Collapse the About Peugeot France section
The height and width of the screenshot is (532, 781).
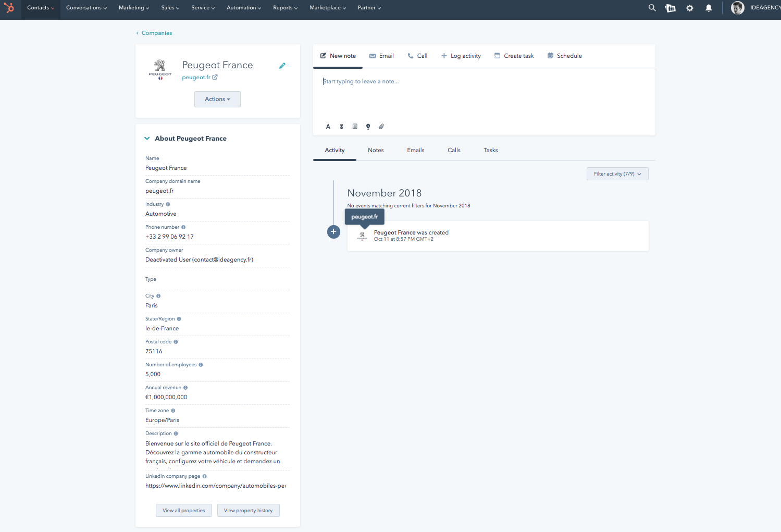tap(147, 139)
